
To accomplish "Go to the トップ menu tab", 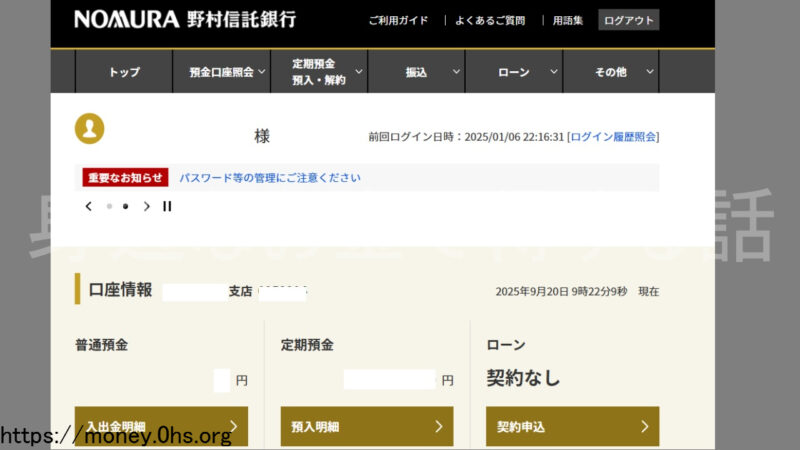I will point(124,72).
